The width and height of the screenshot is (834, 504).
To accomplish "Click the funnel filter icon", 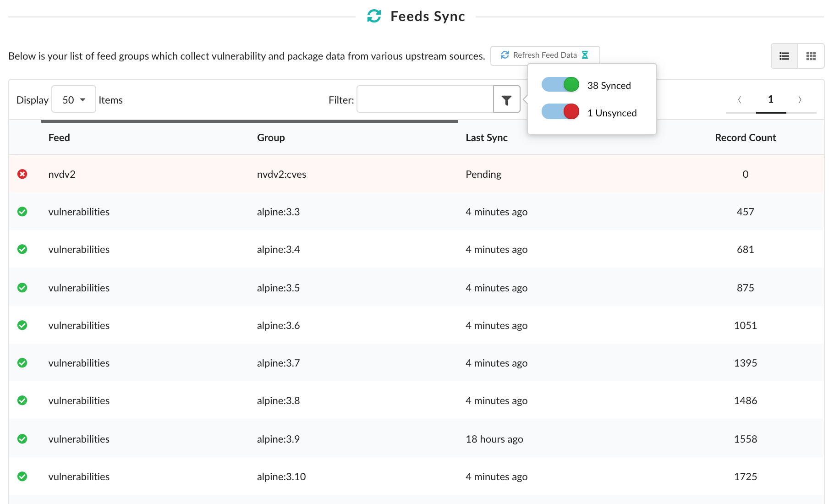I will [x=506, y=99].
